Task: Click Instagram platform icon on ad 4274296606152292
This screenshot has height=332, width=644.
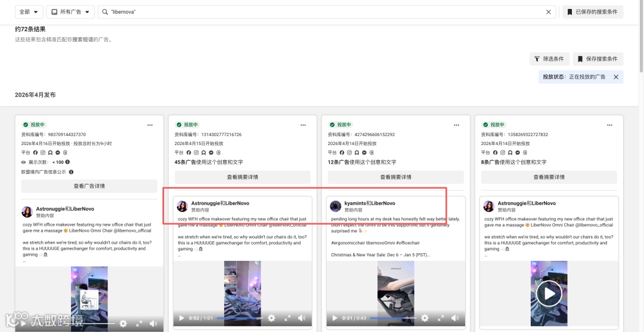Action: click(349, 153)
